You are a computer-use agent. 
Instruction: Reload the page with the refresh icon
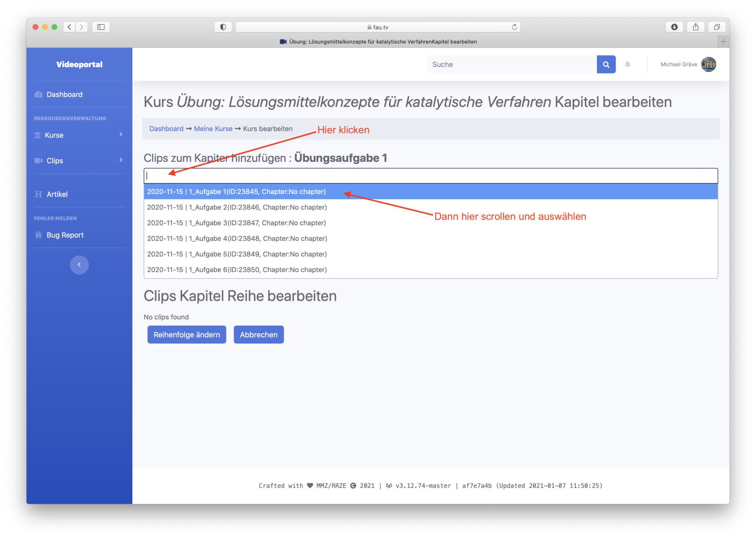pyautogui.click(x=514, y=27)
